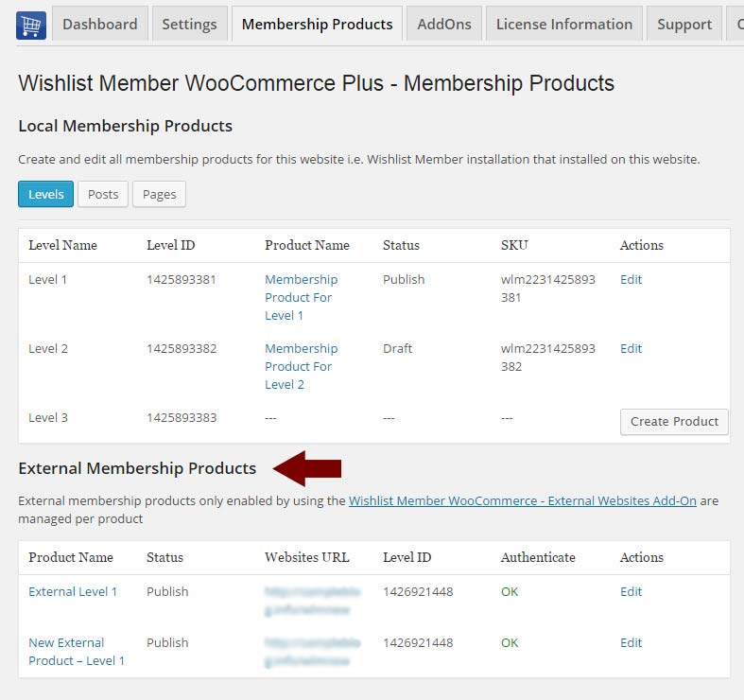Open New External Product – Level 1 link
The width and height of the screenshot is (744, 700).
[x=77, y=652]
